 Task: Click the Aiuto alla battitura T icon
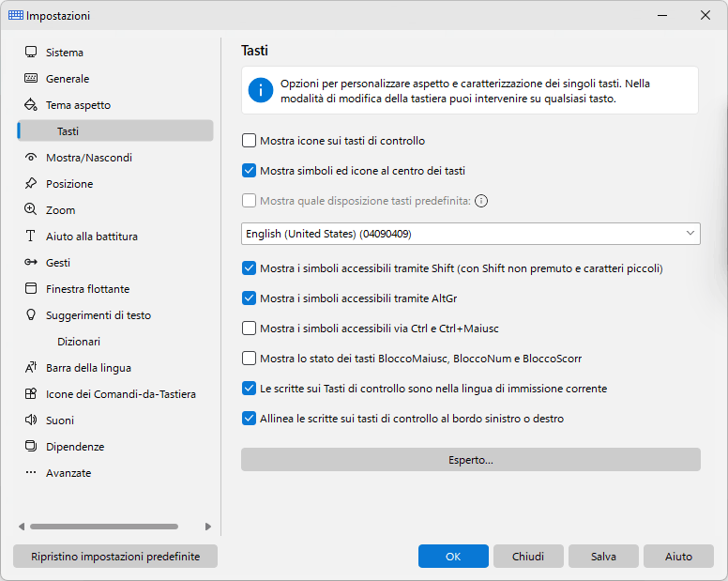(31, 236)
